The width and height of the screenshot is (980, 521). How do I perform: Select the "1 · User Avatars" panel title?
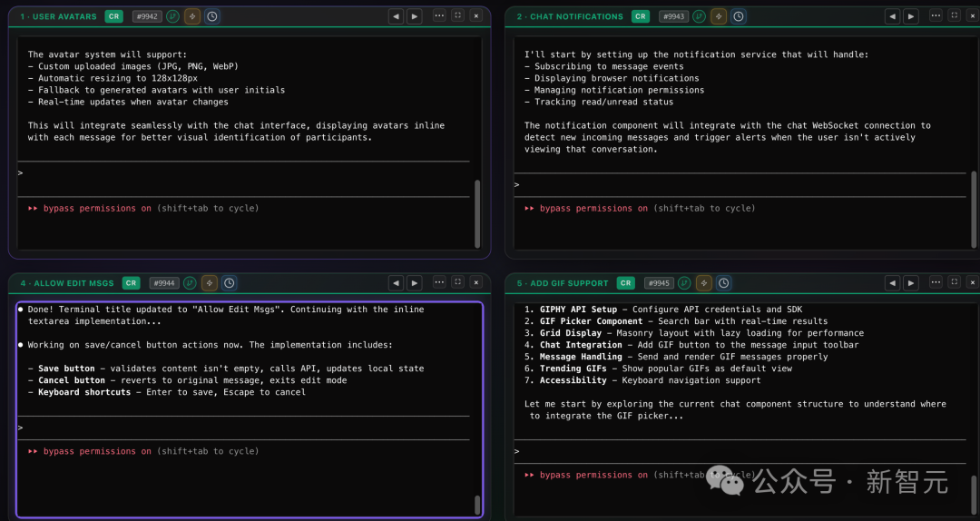[x=59, y=16]
